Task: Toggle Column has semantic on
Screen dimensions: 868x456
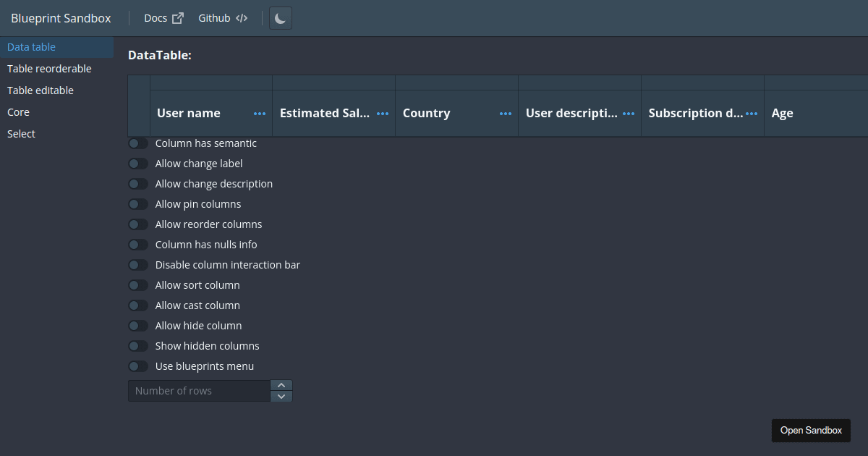Action: (137, 143)
